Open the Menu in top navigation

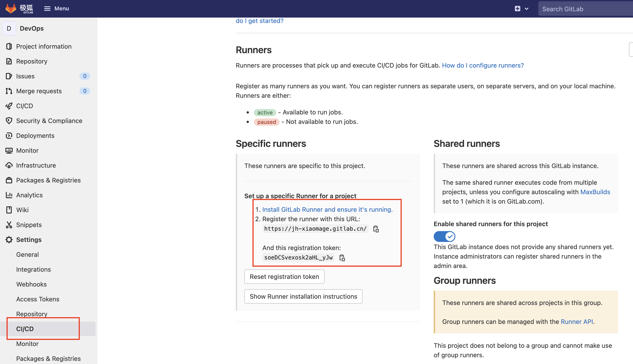point(56,8)
